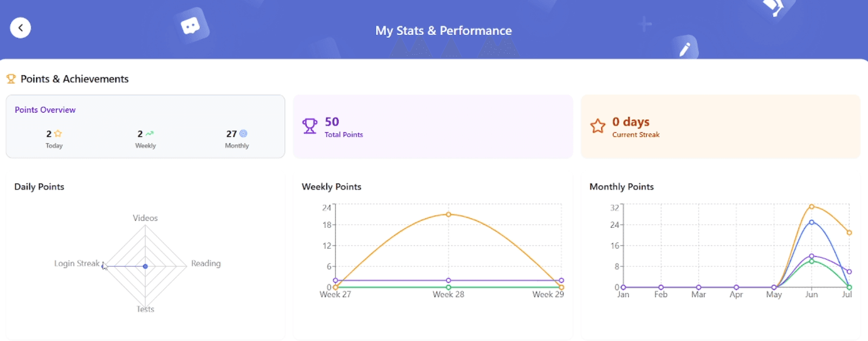Click the Reading label on Daily Points chart

tap(206, 264)
